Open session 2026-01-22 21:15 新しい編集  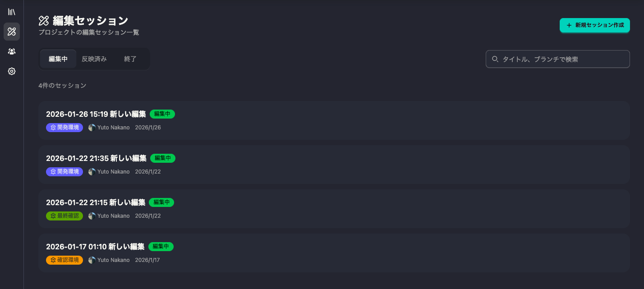coord(334,209)
